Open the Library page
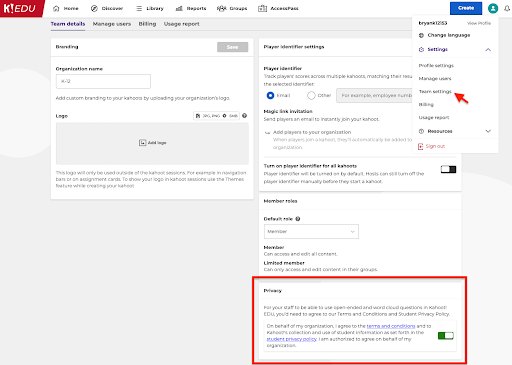512x365 pixels. click(150, 8)
